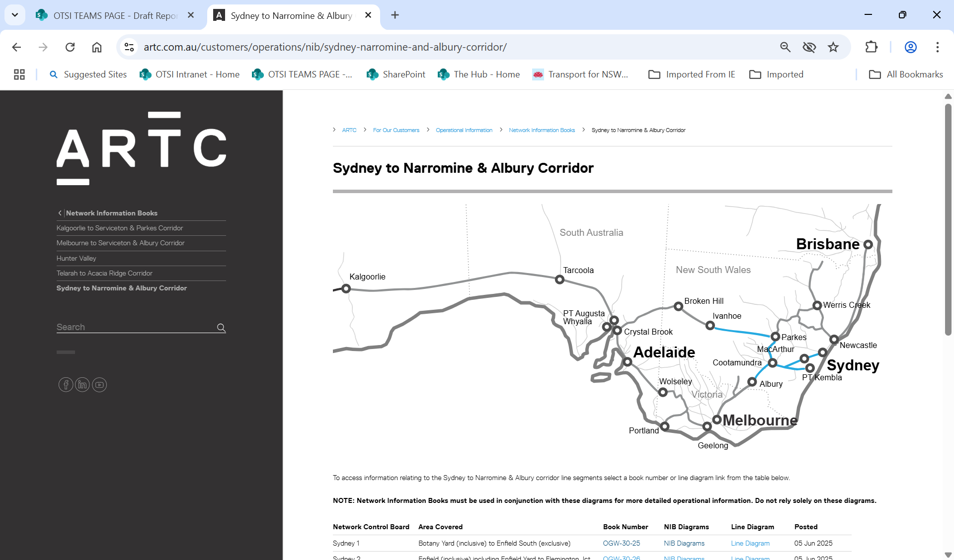
Task: Click the crossed-eye tracking protection icon
Action: [809, 47]
